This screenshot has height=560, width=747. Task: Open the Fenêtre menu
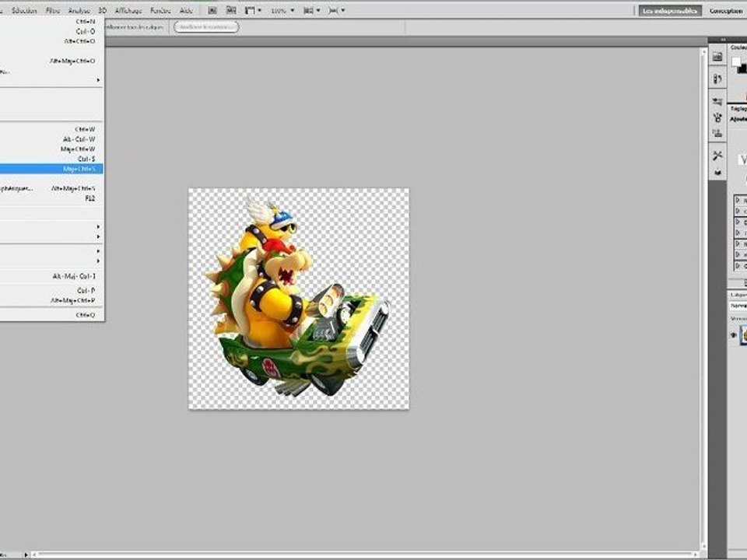coord(160,10)
